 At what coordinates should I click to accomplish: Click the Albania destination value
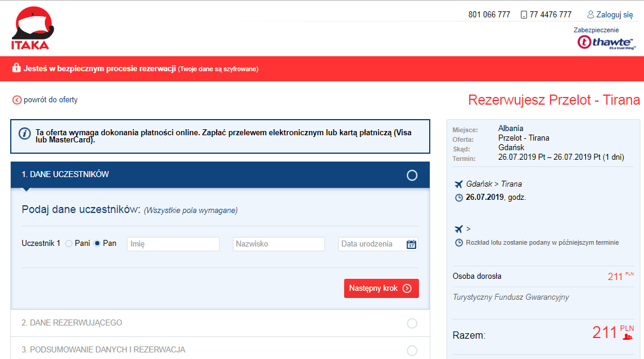[511, 128]
